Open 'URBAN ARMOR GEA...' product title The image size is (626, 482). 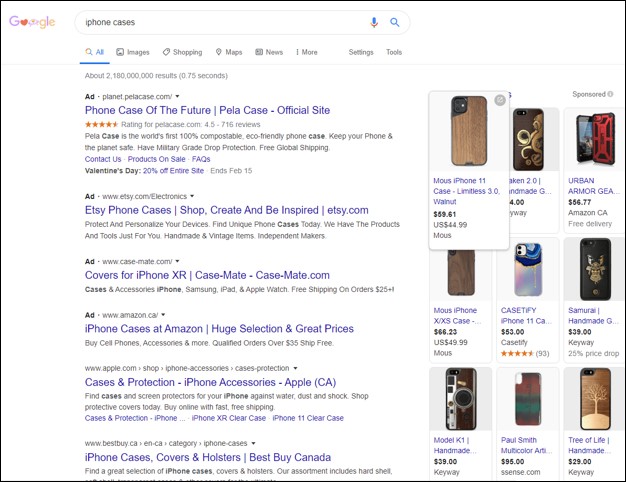594,186
